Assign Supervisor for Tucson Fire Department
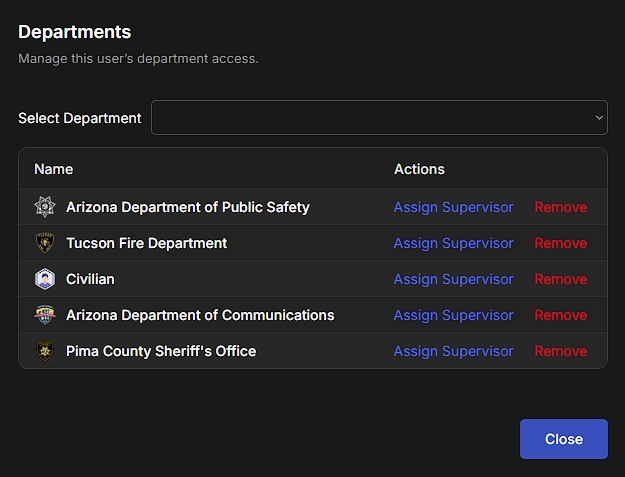The width and height of the screenshot is (625, 477). click(453, 243)
